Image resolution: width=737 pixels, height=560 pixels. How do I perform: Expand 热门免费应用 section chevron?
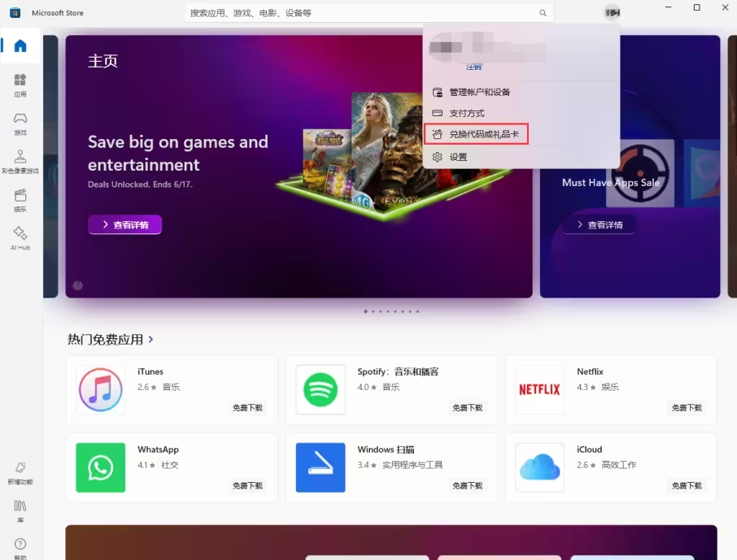pos(150,339)
